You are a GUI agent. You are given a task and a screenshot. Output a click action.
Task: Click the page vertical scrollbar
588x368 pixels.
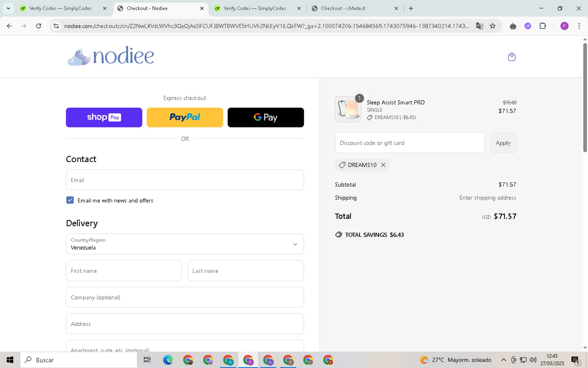point(585,98)
